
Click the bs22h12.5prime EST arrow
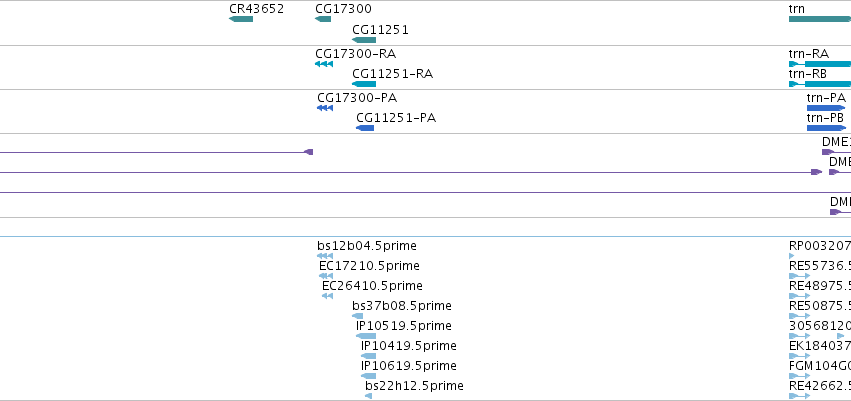369,396
